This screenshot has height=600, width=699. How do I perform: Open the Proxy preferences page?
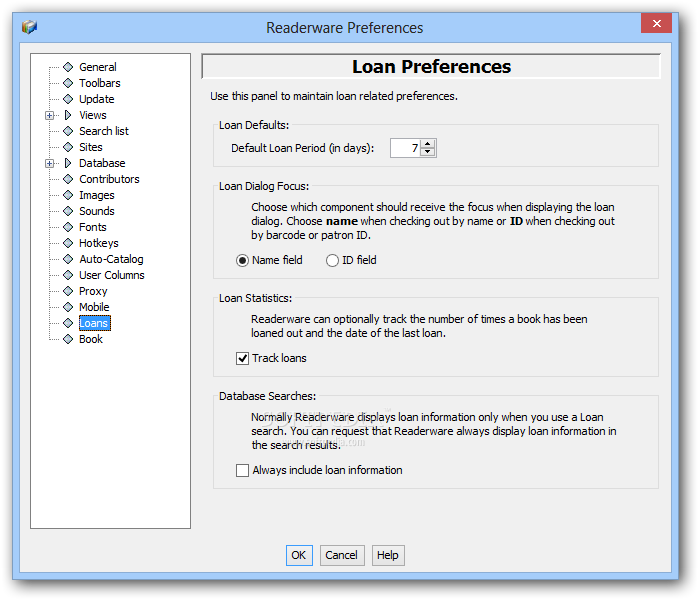(93, 291)
